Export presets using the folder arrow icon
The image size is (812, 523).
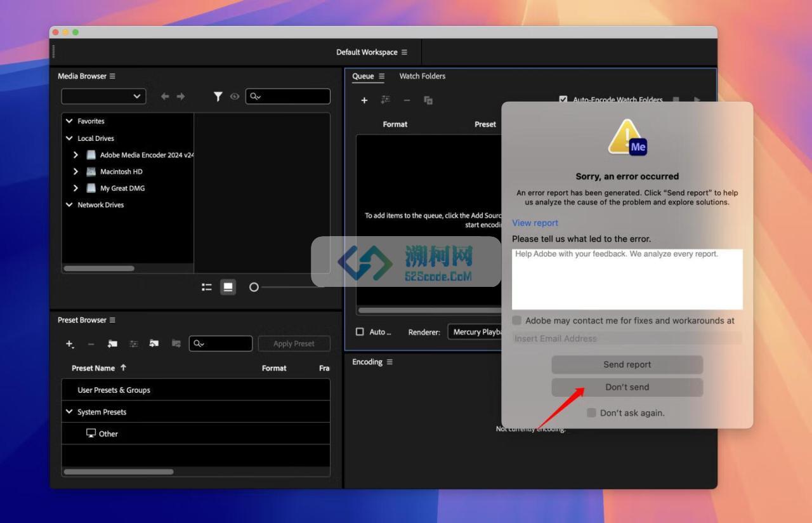click(x=176, y=343)
